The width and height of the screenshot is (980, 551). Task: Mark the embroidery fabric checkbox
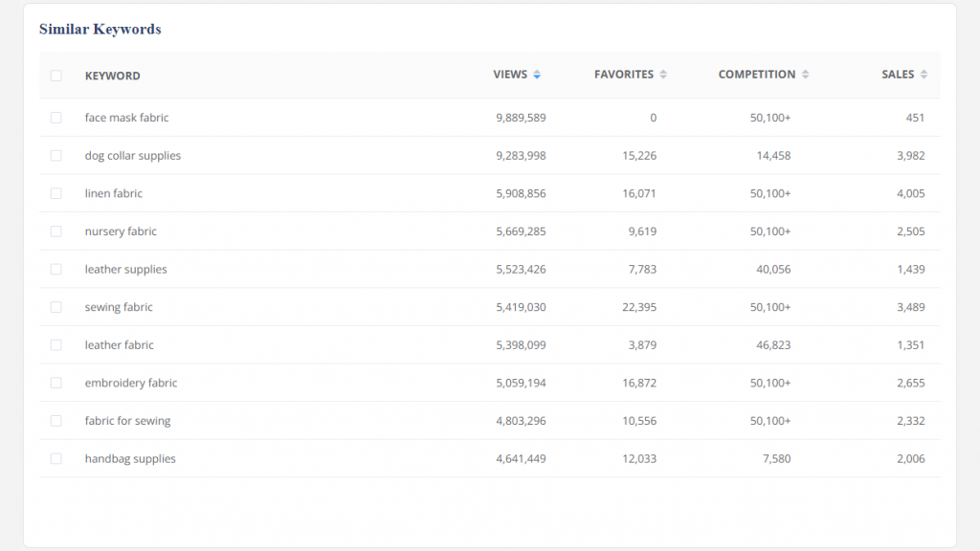tap(56, 383)
